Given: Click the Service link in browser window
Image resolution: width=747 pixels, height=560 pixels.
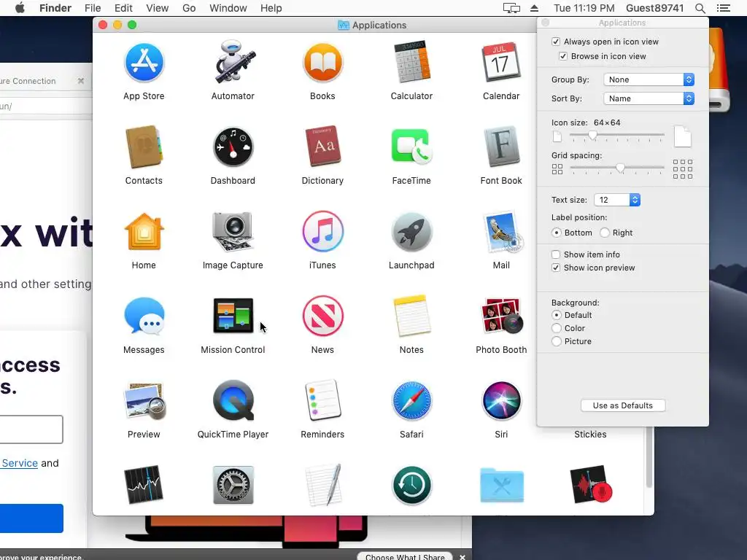Looking at the screenshot, I should click(x=20, y=463).
